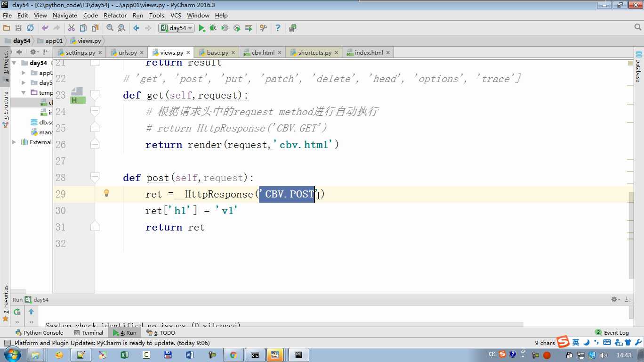Image resolution: width=644 pixels, height=362 pixels.
Task: Open the Event Log
Action: click(612, 333)
